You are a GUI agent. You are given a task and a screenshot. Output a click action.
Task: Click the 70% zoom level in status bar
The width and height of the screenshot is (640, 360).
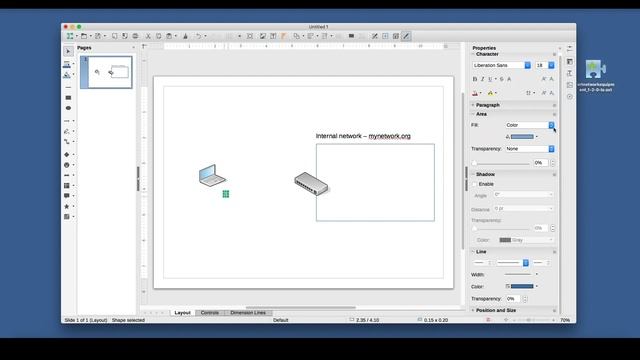pyautogui.click(x=565, y=320)
